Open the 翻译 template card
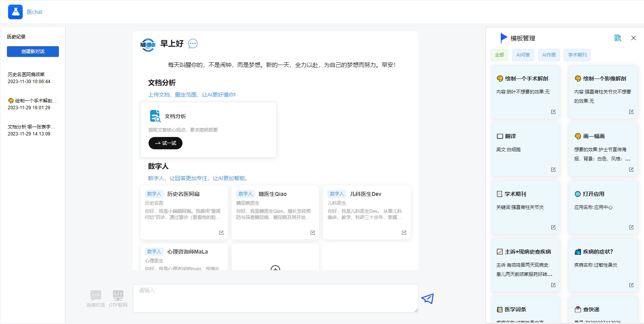Viewport: 644px width, 324px height. point(525,150)
